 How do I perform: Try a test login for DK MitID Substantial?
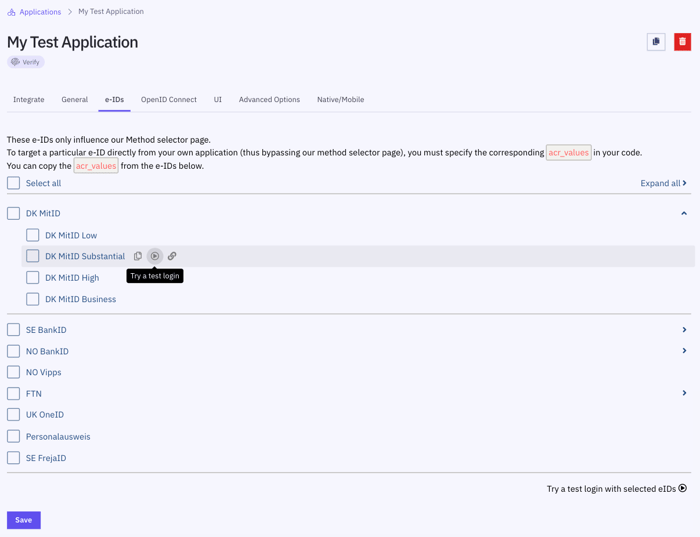pos(155,257)
